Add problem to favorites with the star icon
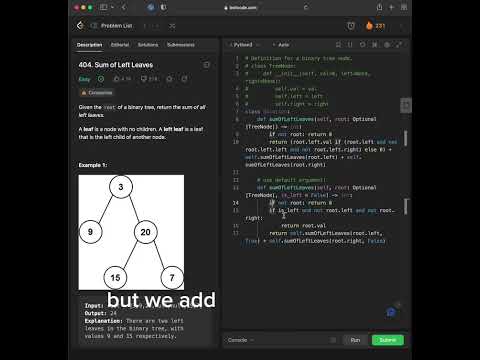480x360 pixels. coord(169,79)
